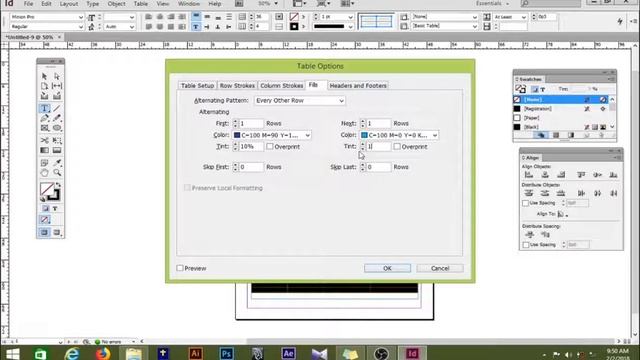Image resolution: width=640 pixels, height=360 pixels.
Task: Select the Page tool
Action: coord(44,86)
